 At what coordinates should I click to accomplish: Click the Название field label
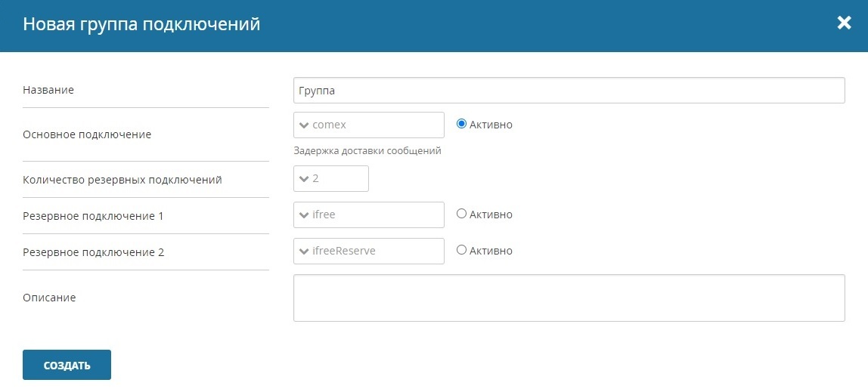pyautogui.click(x=48, y=90)
